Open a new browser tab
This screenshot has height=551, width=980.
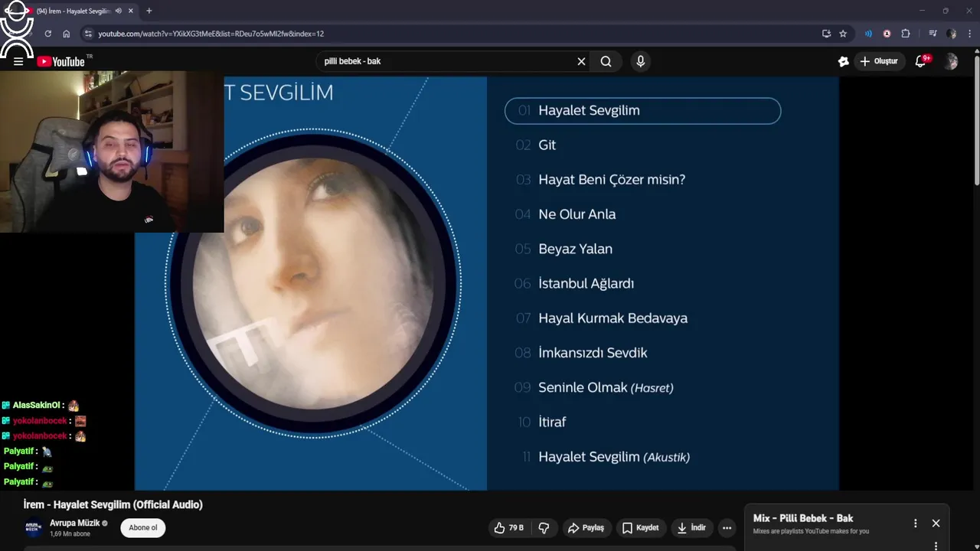[149, 11]
